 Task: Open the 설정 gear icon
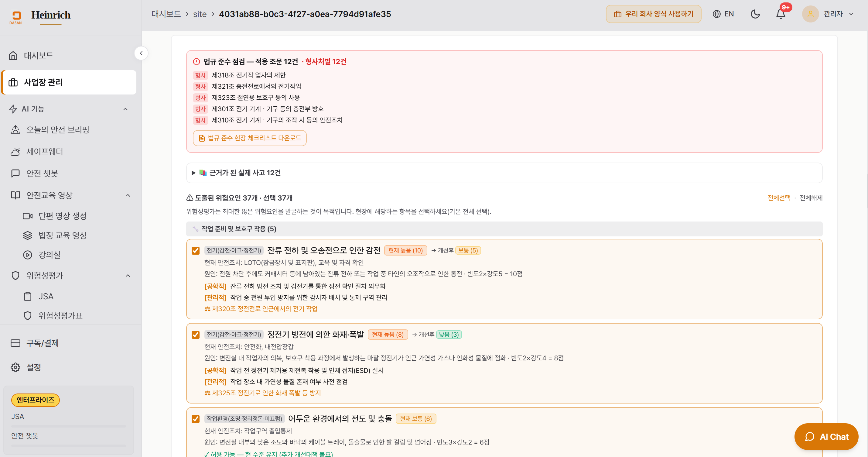point(15,367)
